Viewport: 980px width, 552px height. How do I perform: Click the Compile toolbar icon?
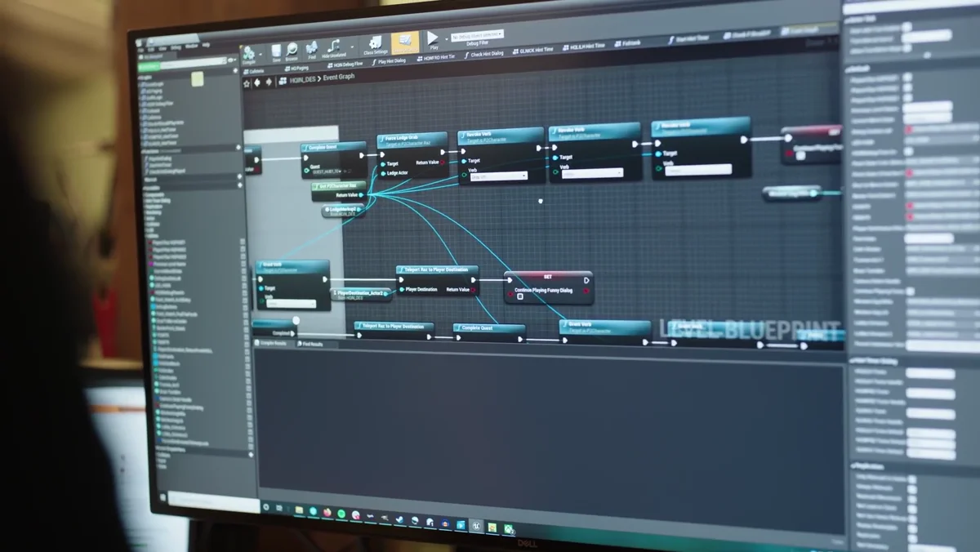tap(248, 56)
